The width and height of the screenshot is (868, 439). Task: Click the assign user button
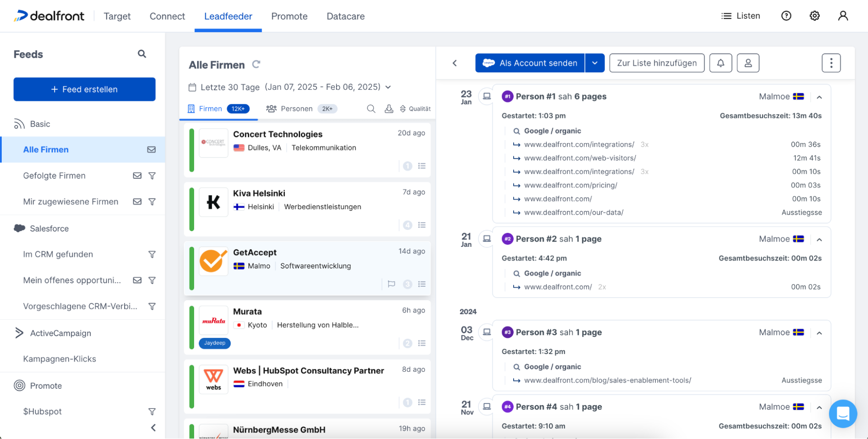point(748,63)
